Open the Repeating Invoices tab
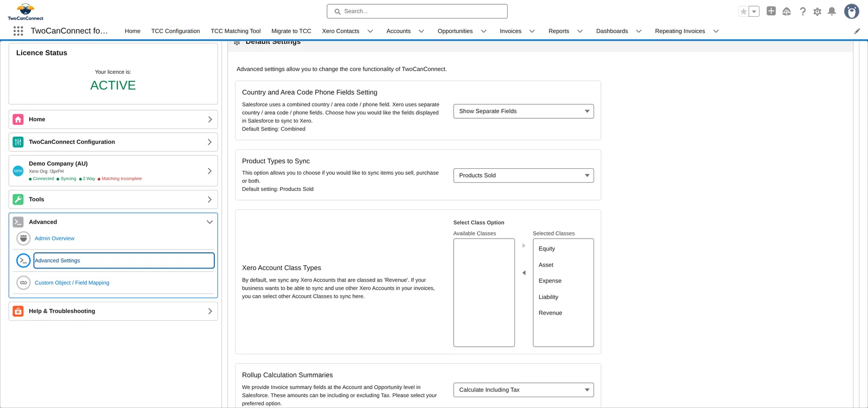 pyautogui.click(x=680, y=31)
